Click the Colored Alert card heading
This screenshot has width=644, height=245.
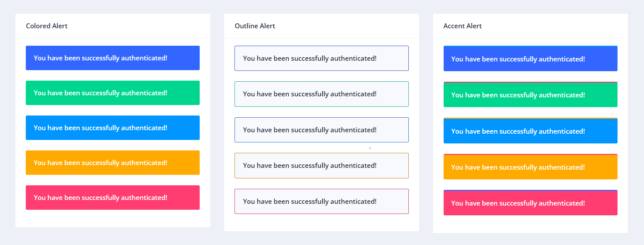pos(47,26)
